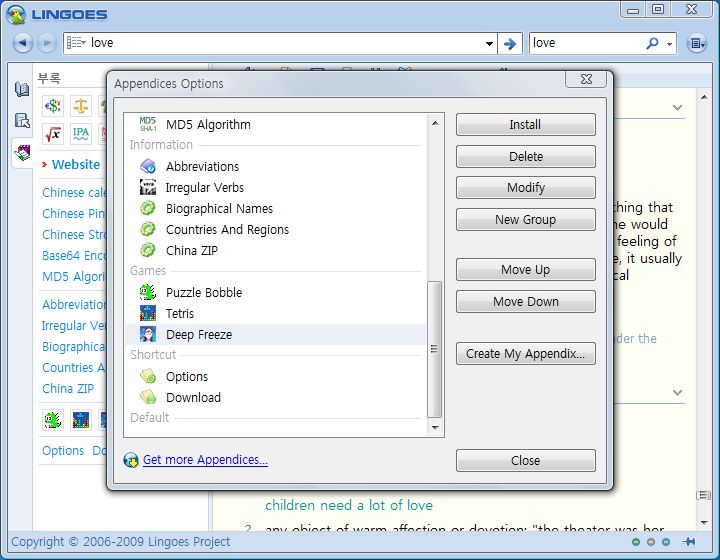Open the dictionary book sidebar icon
Screen dimensions: 720x560
click(x=22, y=89)
